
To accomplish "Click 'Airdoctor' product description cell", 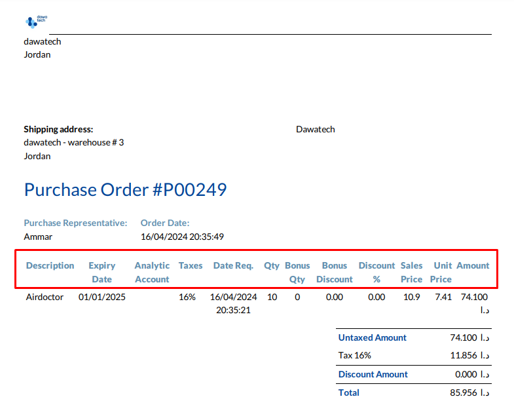I will [x=45, y=297].
